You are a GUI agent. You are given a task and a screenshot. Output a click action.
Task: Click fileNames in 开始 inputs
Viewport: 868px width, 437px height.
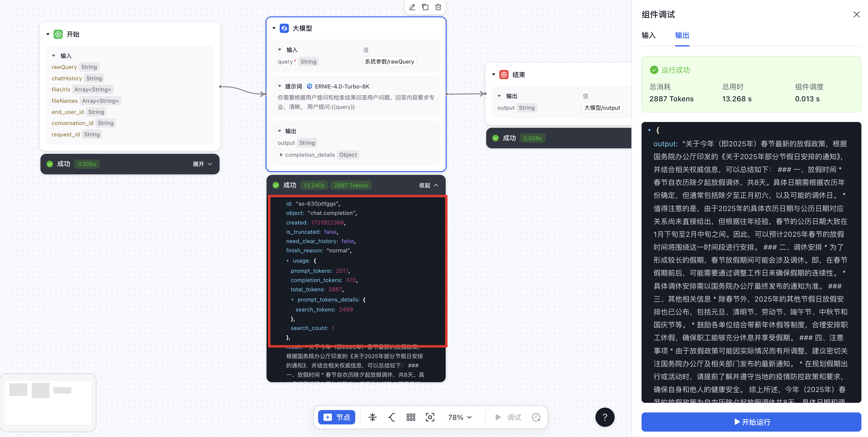click(x=64, y=100)
